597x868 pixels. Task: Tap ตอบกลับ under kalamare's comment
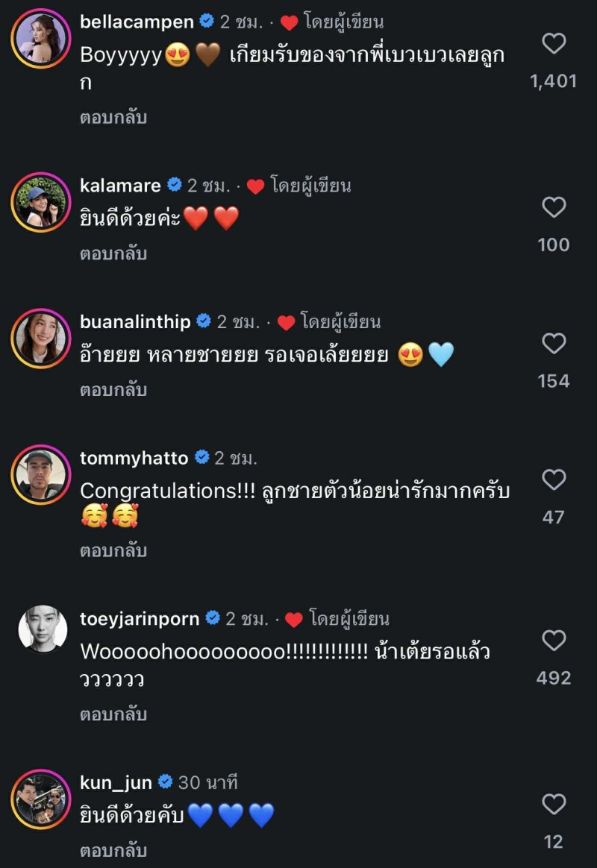(x=113, y=254)
